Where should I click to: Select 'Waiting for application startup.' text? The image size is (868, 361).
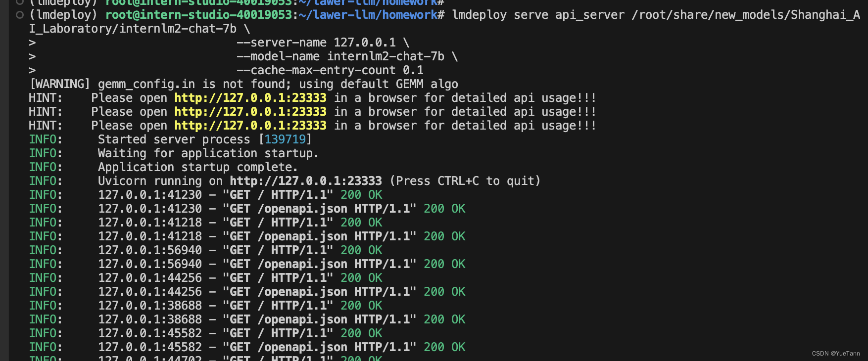click(x=208, y=153)
